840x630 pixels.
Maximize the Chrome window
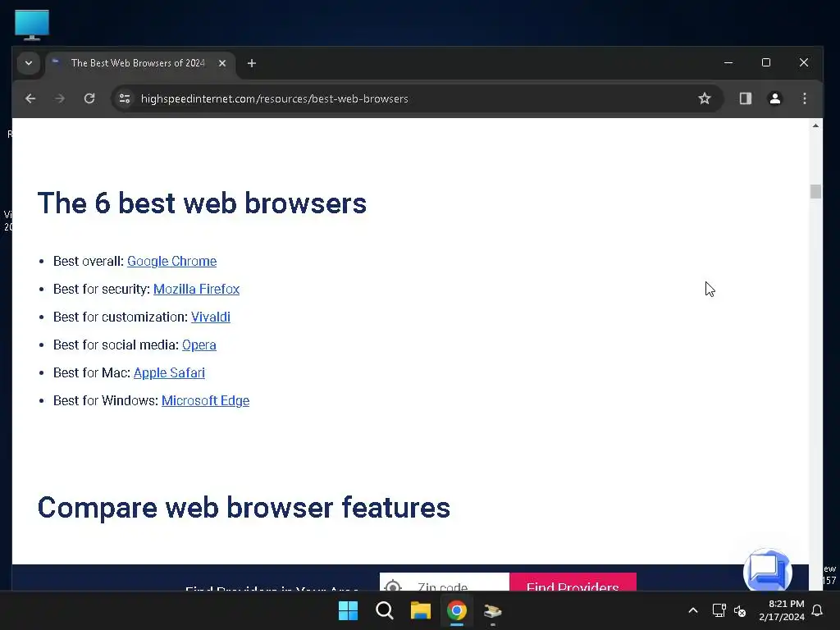pyautogui.click(x=766, y=62)
